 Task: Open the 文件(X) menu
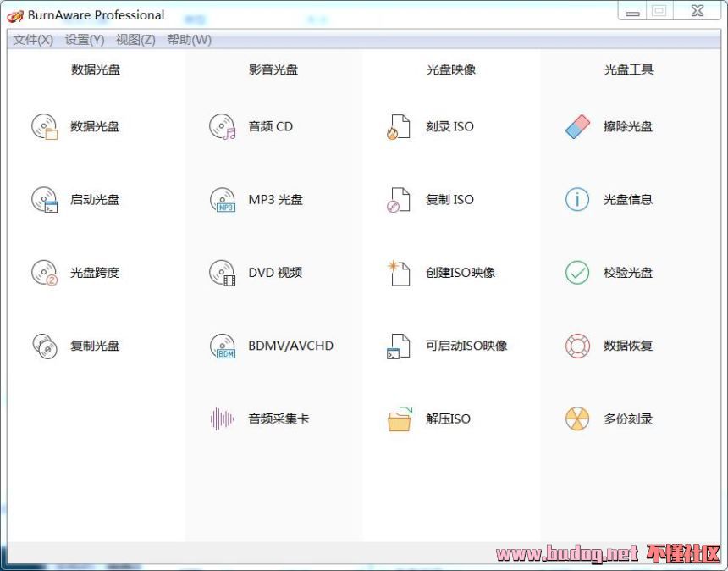pos(33,40)
